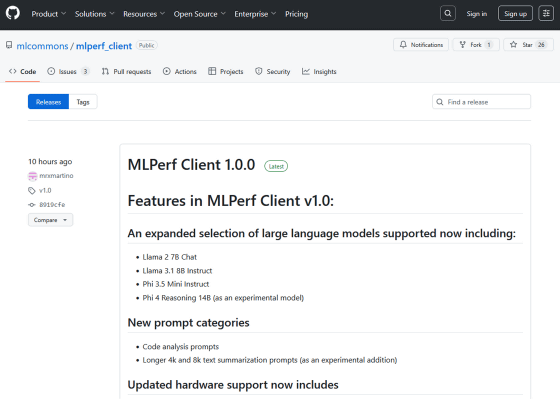This screenshot has height=399, width=560.
Task: Click the star count 26
Action: pos(541,45)
